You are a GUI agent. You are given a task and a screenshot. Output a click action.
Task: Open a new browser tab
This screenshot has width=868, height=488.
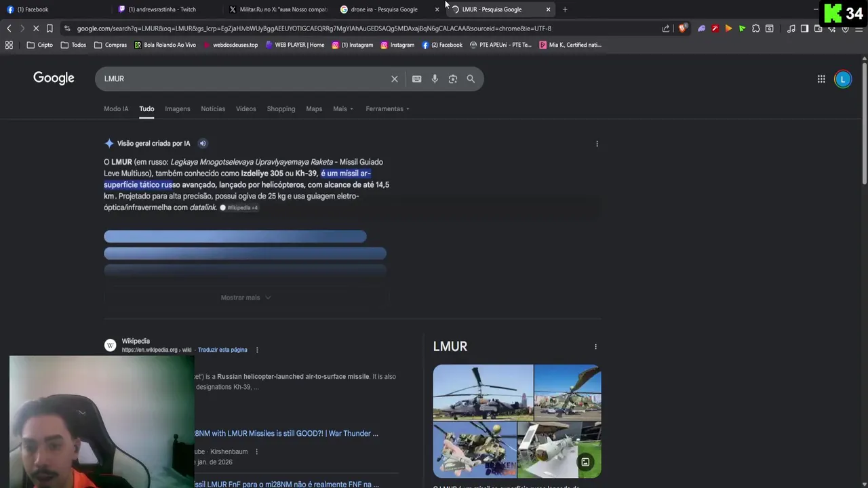click(565, 9)
